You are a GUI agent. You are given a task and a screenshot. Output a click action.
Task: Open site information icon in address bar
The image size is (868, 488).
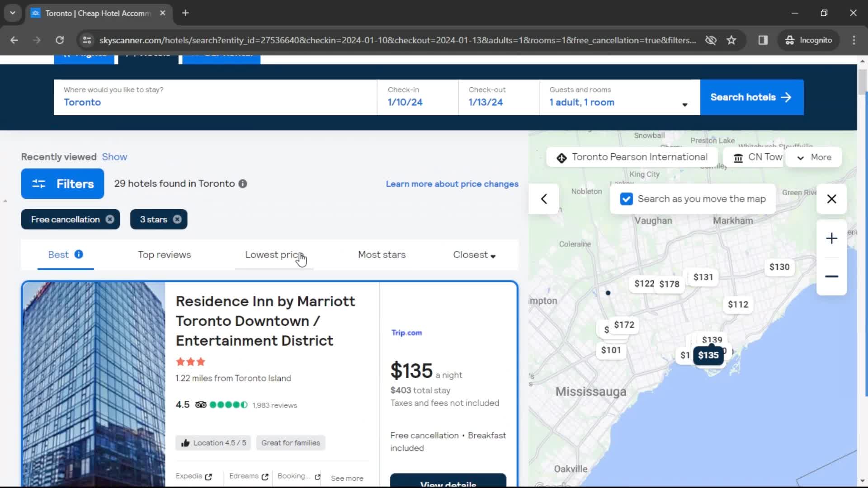(87, 40)
